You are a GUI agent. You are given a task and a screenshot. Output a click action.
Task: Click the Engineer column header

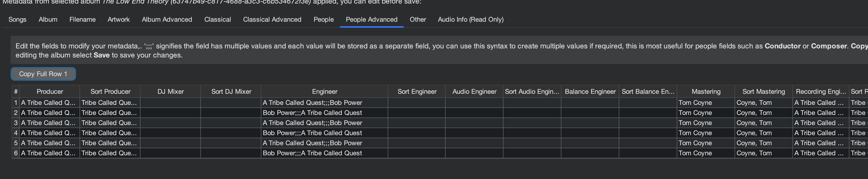point(324,92)
